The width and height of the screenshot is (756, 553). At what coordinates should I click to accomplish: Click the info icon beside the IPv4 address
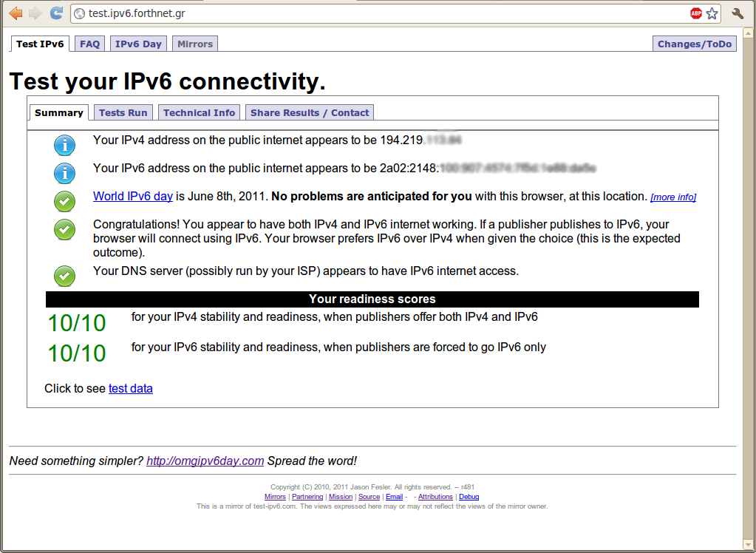click(65, 145)
